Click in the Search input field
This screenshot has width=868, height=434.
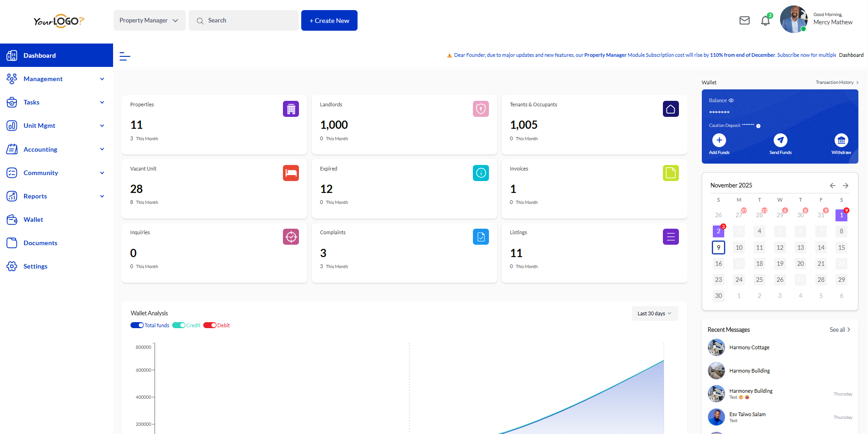244,21
